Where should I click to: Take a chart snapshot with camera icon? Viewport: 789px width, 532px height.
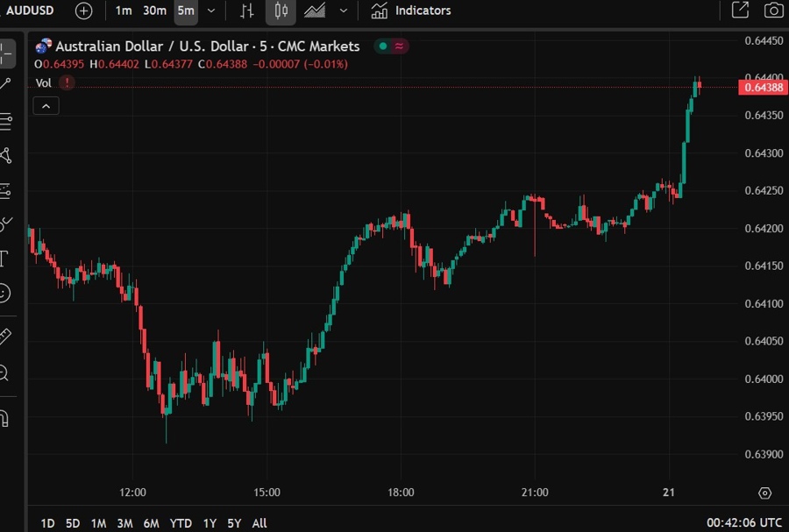(773, 10)
